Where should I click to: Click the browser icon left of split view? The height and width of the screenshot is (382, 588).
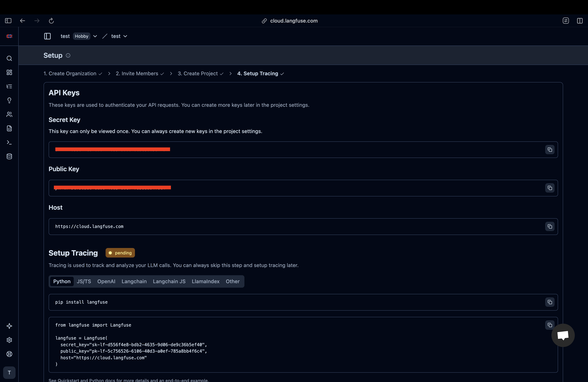(566, 21)
